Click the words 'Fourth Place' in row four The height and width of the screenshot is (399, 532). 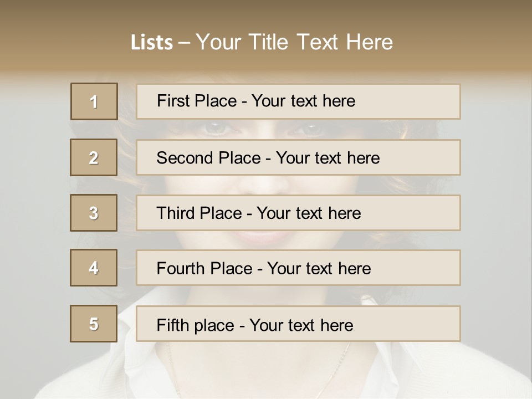[204, 269]
